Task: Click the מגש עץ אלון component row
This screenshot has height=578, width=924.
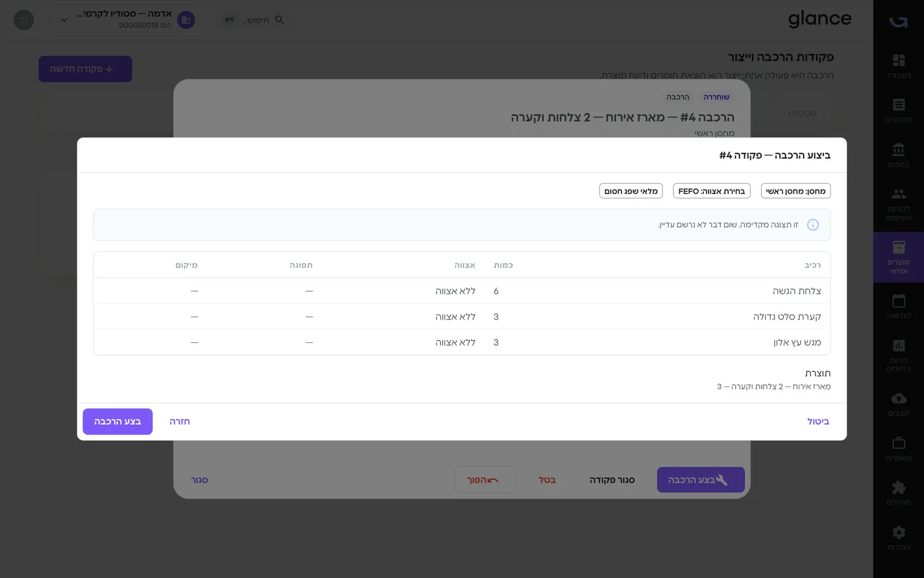Action: pyautogui.click(x=462, y=342)
